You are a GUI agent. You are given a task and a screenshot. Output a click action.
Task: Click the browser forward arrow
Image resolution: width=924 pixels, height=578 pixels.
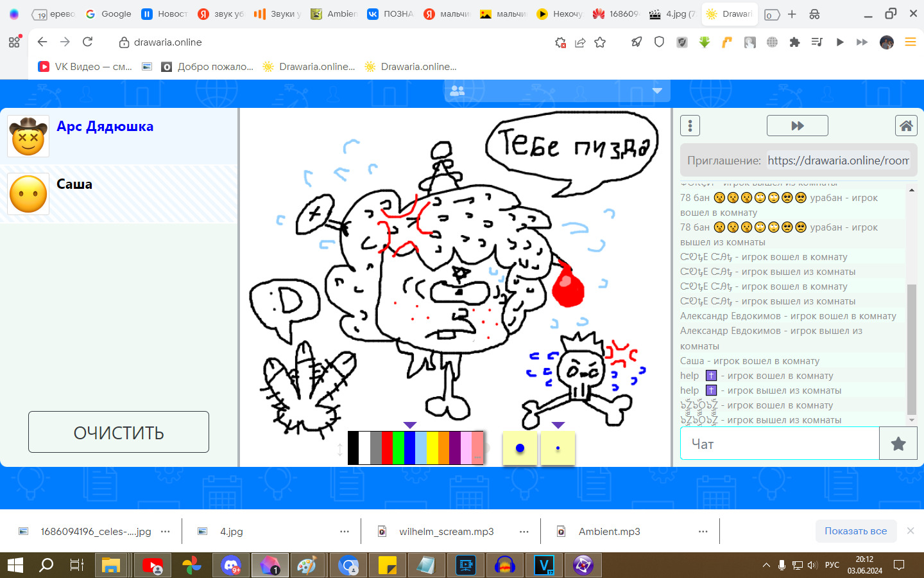click(65, 42)
